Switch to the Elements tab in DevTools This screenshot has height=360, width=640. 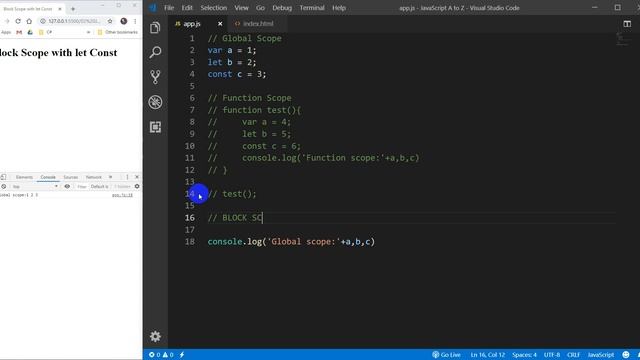[24, 177]
